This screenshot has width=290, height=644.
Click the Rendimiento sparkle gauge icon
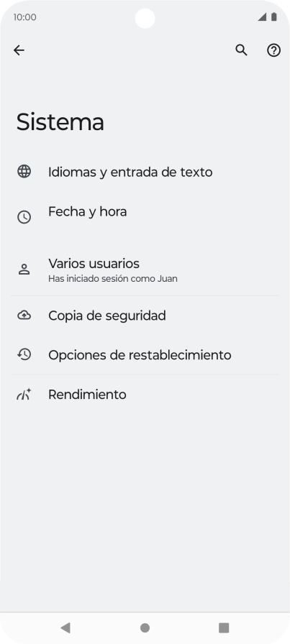[x=24, y=395]
